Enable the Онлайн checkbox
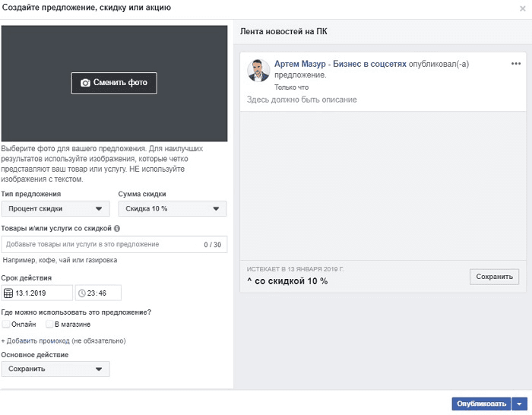532x415 pixels. 6,324
